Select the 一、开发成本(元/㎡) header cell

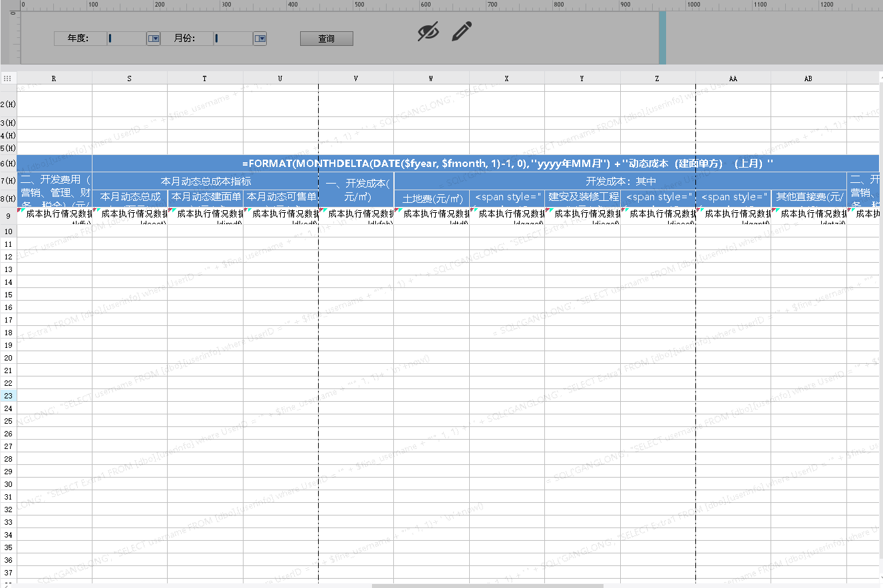pos(356,190)
